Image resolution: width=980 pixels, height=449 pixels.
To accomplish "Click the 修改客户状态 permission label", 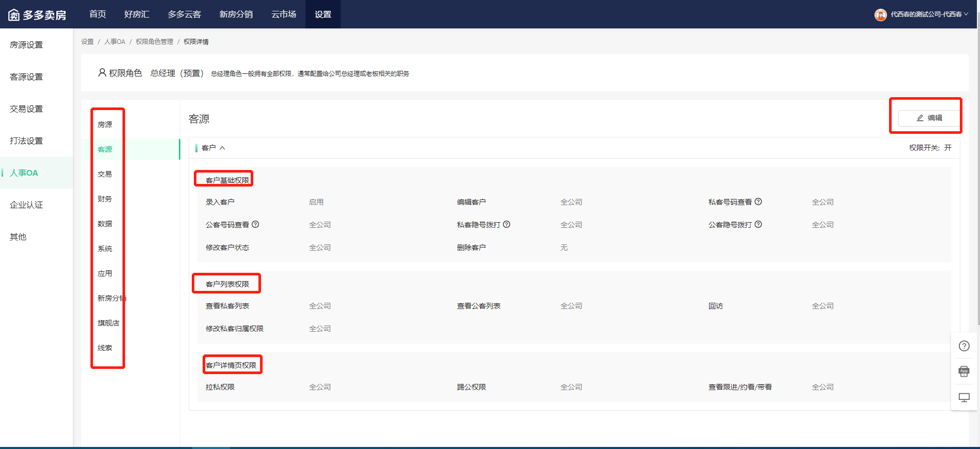I will [x=227, y=247].
